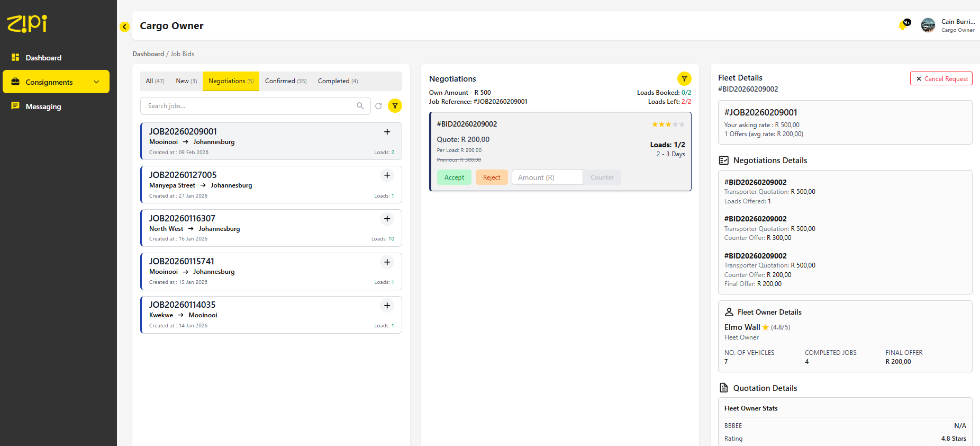This screenshot has width=980, height=446.
Task: Select the All (47) tab
Action: click(155, 81)
